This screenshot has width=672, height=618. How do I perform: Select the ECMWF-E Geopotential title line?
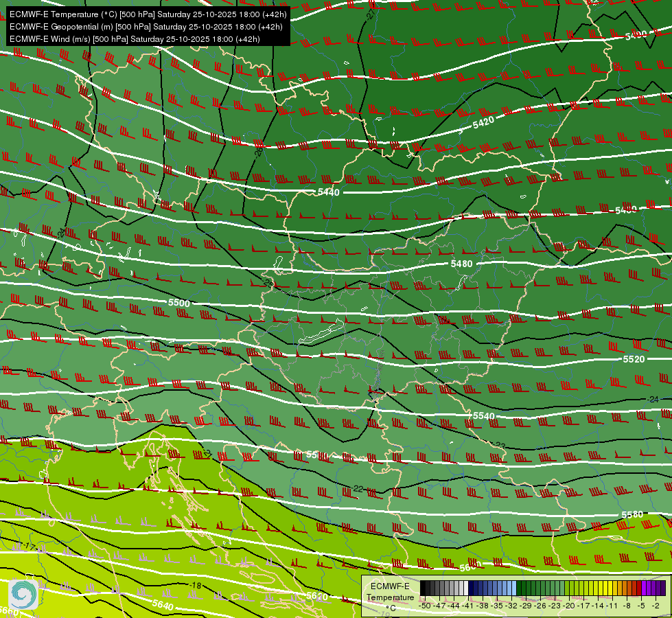tap(146, 27)
